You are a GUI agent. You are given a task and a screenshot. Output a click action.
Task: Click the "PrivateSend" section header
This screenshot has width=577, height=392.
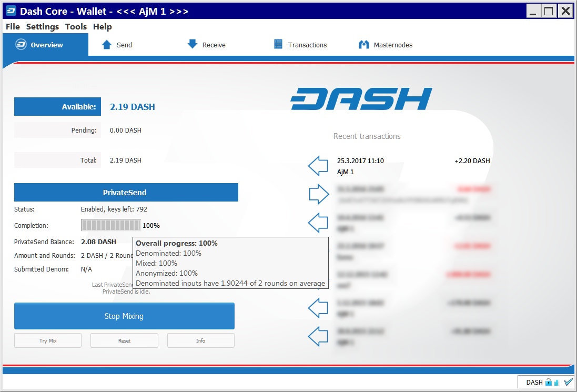point(126,192)
